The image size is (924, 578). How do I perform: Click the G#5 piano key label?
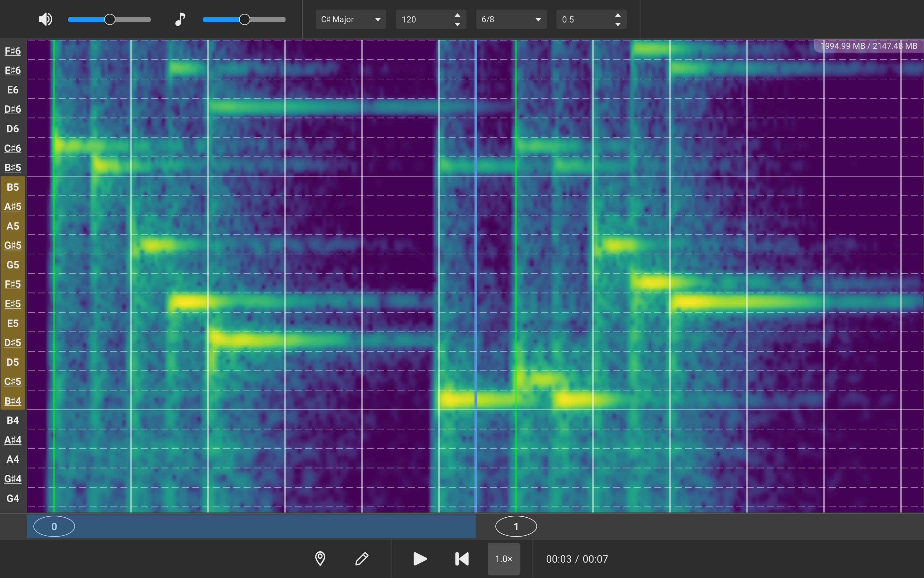[13, 245]
